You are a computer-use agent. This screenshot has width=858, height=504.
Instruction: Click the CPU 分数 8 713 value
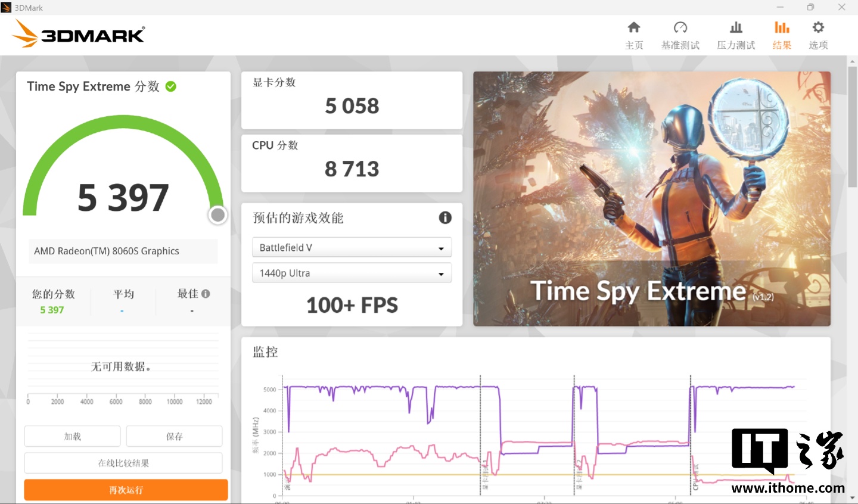point(352,169)
